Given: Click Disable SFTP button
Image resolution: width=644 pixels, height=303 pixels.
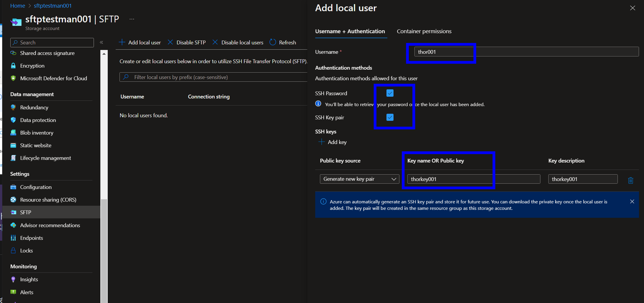Looking at the screenshot, I should pyautogui.click(x=187, y=42).
